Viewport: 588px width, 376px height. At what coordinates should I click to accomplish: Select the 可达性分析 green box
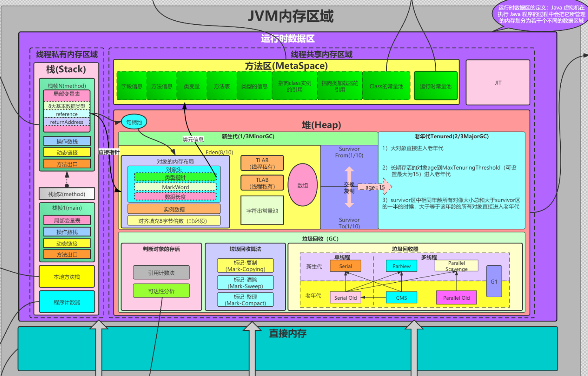pyautogui.click(x=162, y=291)
